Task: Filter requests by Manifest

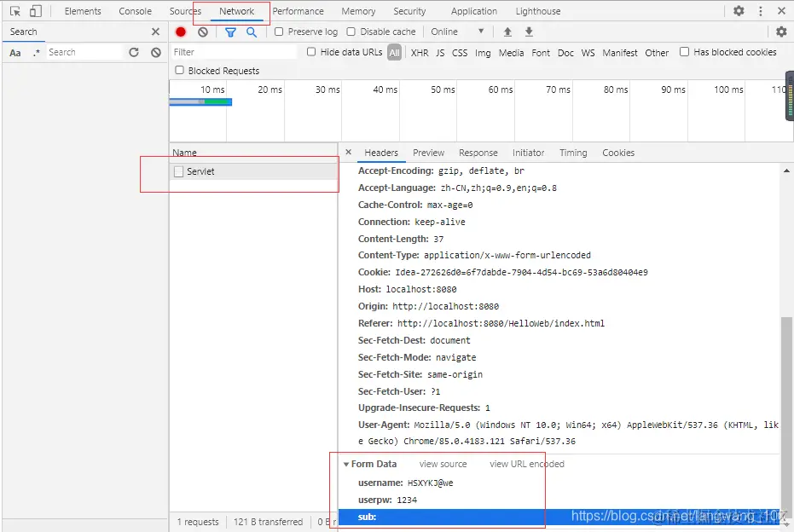Action: 620,53
